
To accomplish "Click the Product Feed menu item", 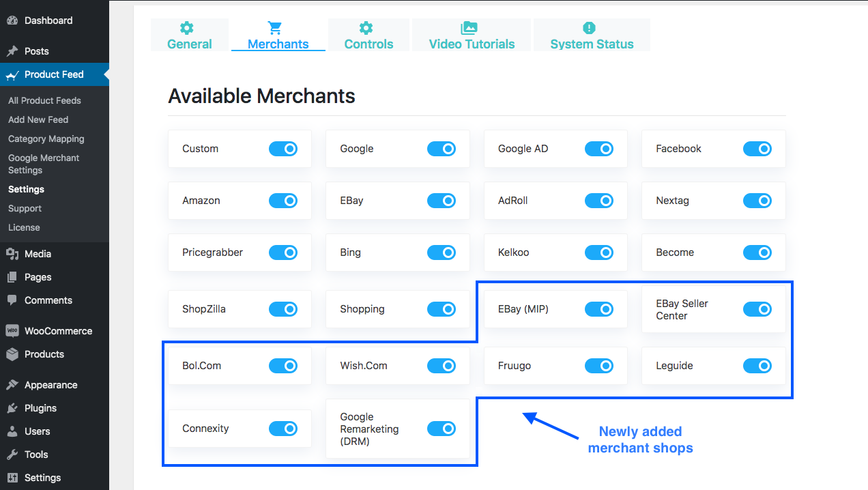I will (55, 74).
